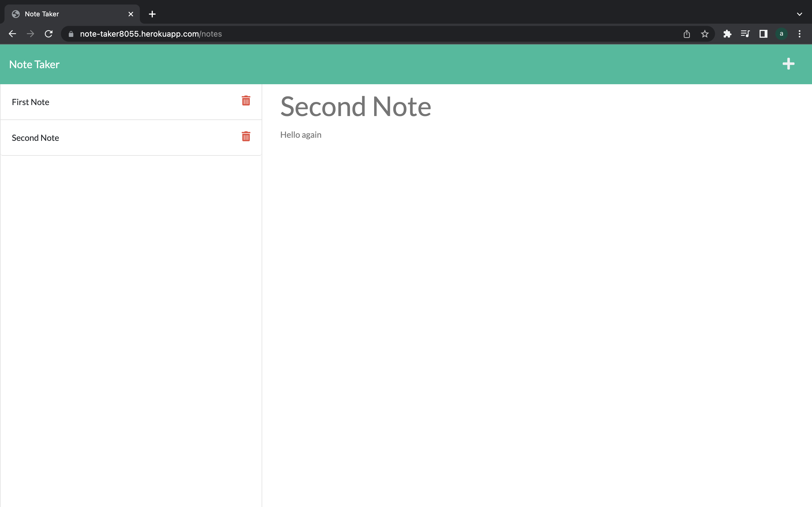Screen dimensions: 812x507
Task: Open the browser extensions panel
Action: (x=727, y=34)
